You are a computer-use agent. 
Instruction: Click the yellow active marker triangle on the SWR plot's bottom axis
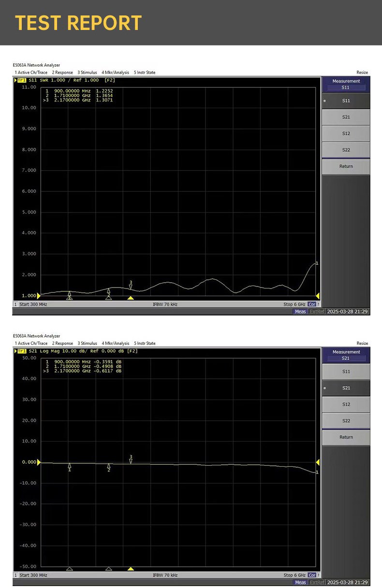(131, 298)
